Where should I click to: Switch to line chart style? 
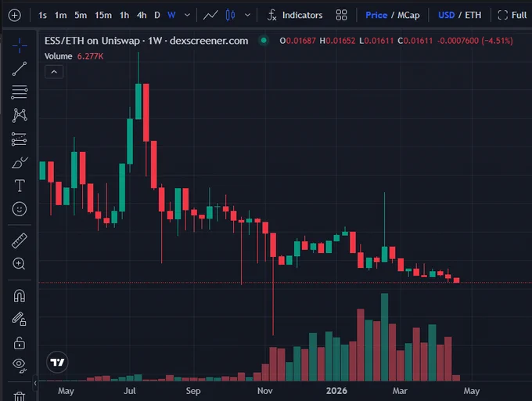coord(210,16)
